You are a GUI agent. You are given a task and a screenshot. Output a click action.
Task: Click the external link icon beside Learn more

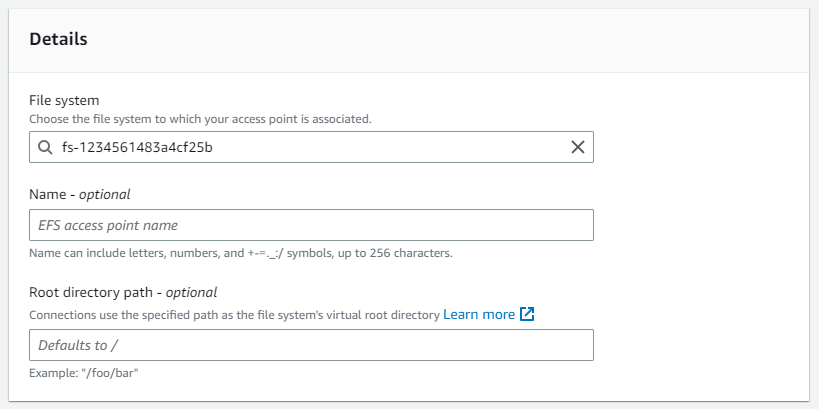pos(527,314)
